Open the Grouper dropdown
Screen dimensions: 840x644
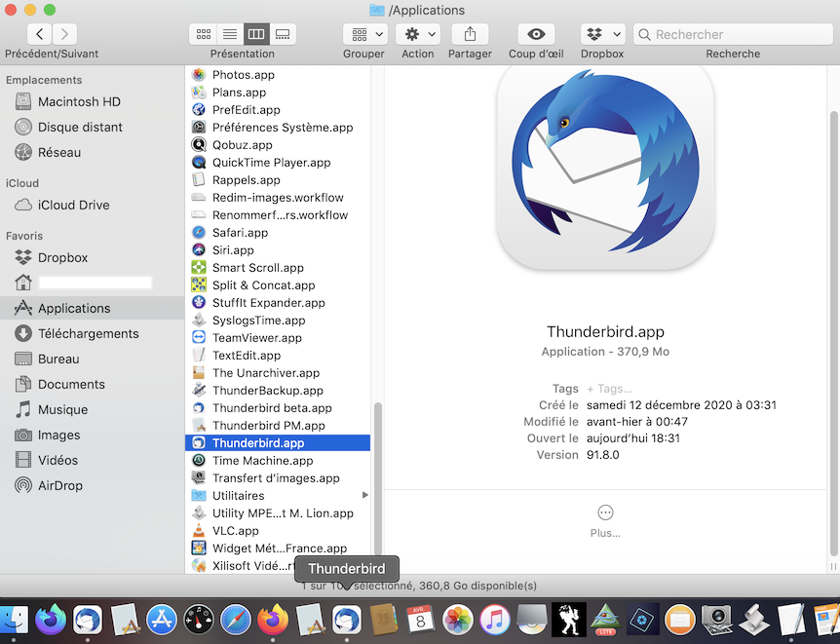click(365, 34)
